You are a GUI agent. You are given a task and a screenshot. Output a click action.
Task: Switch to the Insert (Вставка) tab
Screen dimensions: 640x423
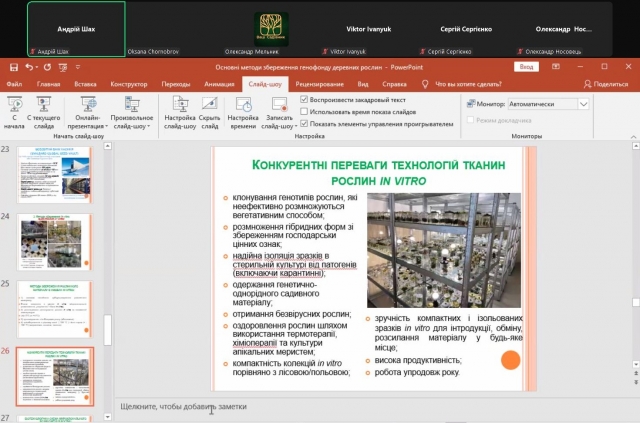tap(85, 84)
